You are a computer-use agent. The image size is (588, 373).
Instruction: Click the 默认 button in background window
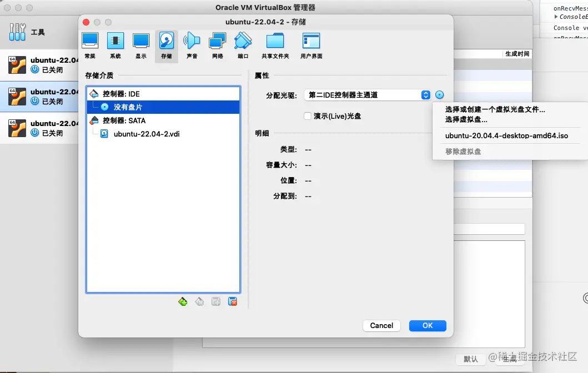click(x=471, y=359)
